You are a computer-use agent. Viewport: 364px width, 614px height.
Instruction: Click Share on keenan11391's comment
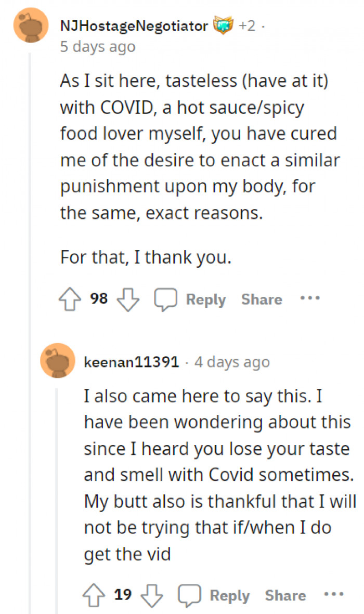pos(285,595)
